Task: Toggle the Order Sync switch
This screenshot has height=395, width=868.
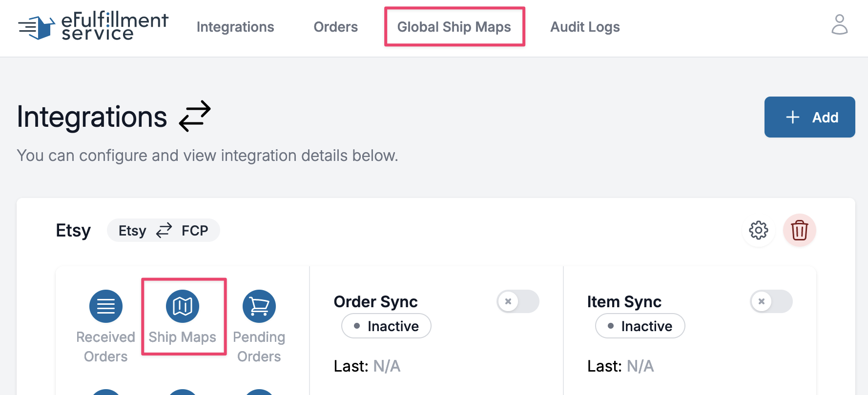Action: 518,301
